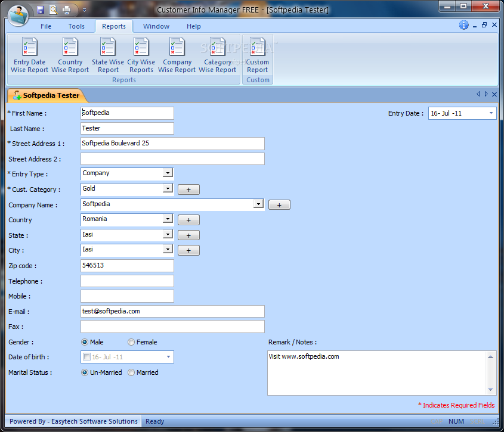Open the Entry Date dropdown calendar
This screenshot has width=504, height=432.
click(491, 113)
